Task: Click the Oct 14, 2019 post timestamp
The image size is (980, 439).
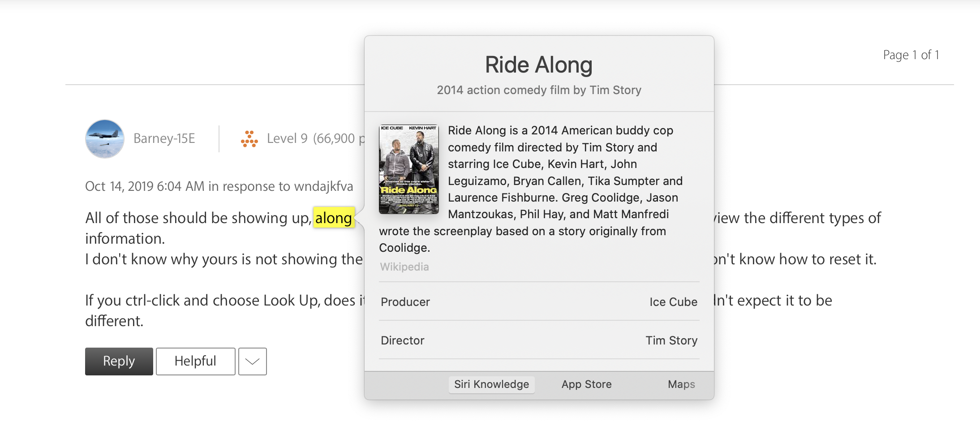Action: pos(144,186)
